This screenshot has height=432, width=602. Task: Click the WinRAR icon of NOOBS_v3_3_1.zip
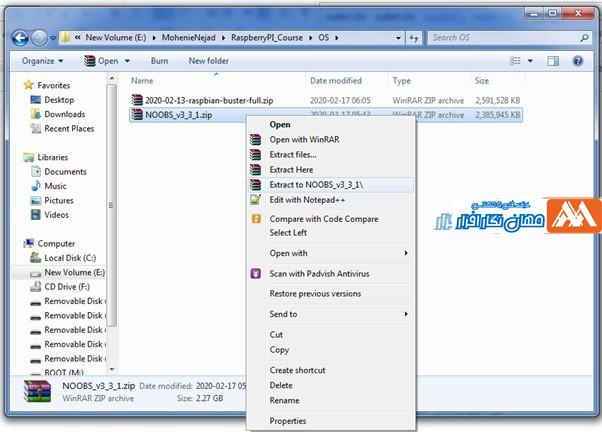(x=137, y=114)
